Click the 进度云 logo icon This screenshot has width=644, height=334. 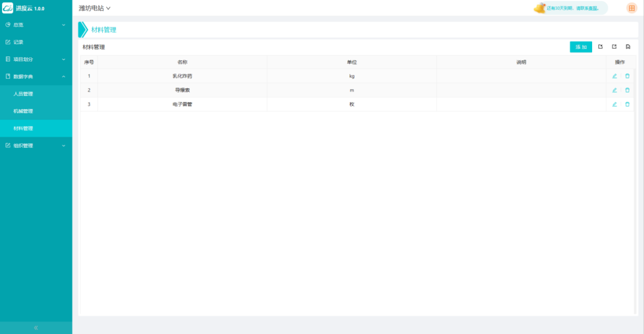(8, 8)
